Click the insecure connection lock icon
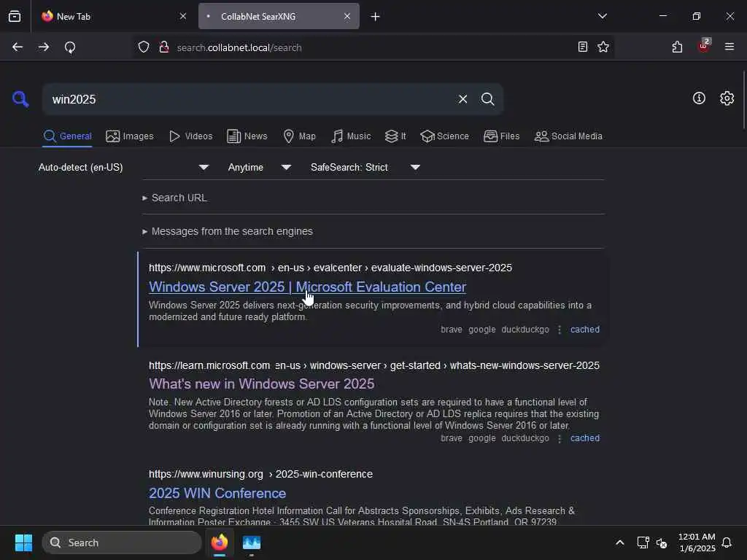747x560 pixels. coord(164,47)
